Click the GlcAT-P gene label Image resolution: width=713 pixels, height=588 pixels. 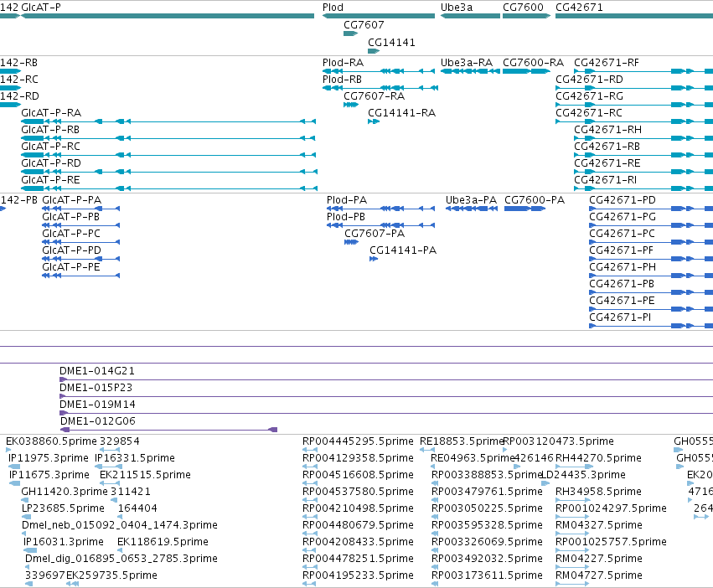tap(41, 8)
